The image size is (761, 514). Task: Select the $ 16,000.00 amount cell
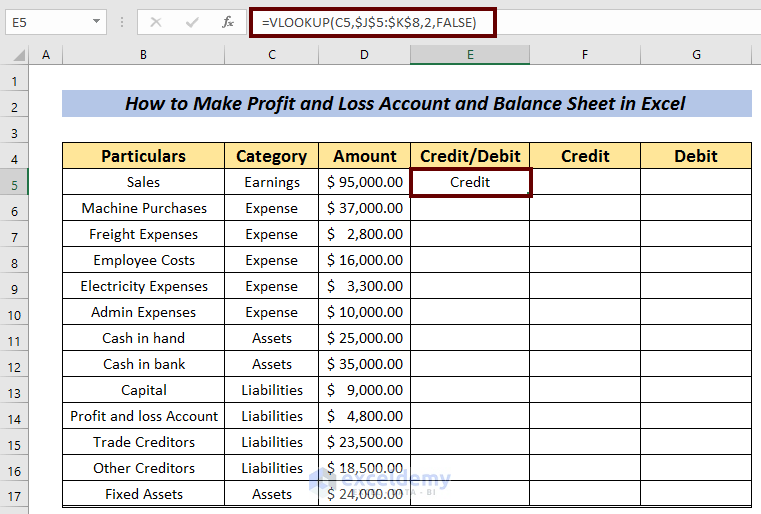click(364, 260)
